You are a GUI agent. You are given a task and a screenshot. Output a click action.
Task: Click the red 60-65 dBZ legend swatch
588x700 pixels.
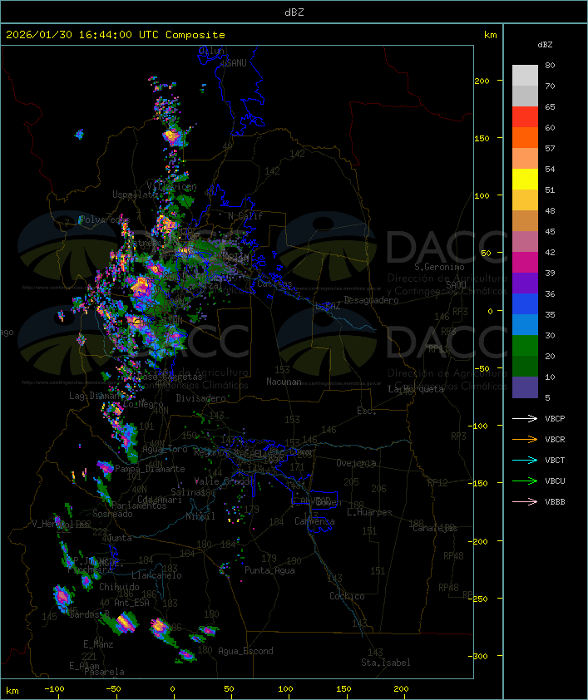525,117
